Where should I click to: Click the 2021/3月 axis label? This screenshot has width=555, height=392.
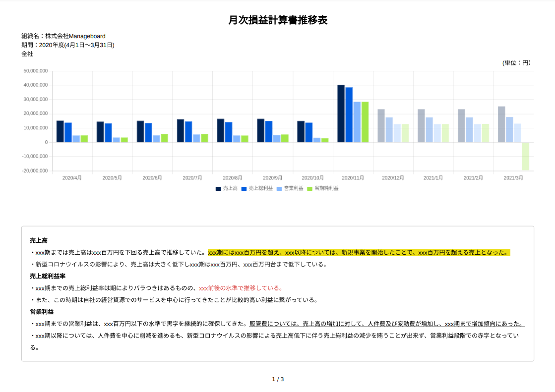tap(513, 178)
